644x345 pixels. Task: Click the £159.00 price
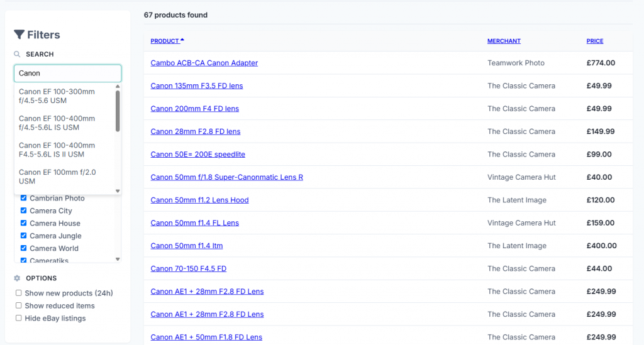point(601,222)
